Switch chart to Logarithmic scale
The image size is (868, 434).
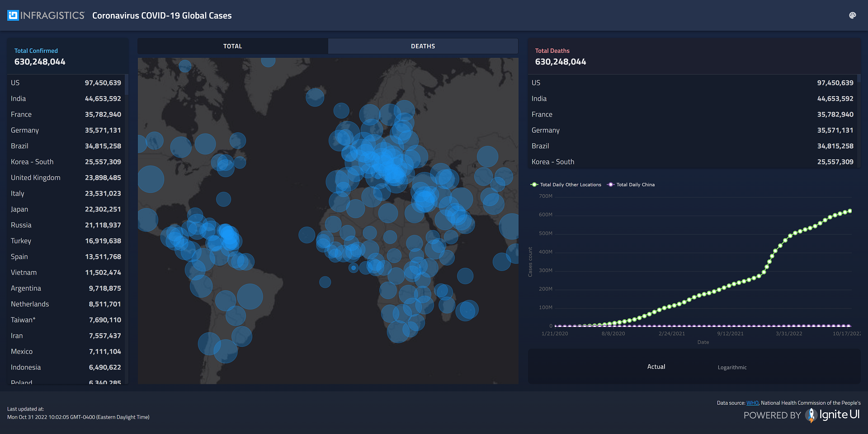(732, 367)
